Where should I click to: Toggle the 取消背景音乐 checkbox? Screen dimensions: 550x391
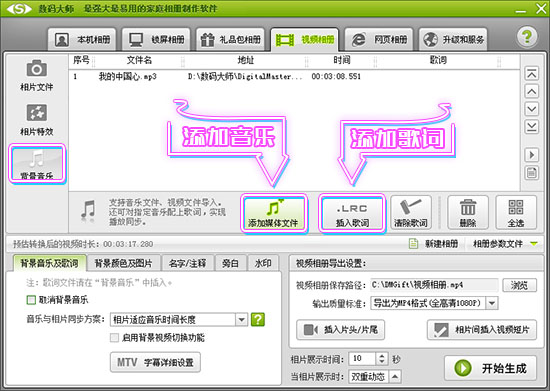pyautogui.click(x=31, y=300)
